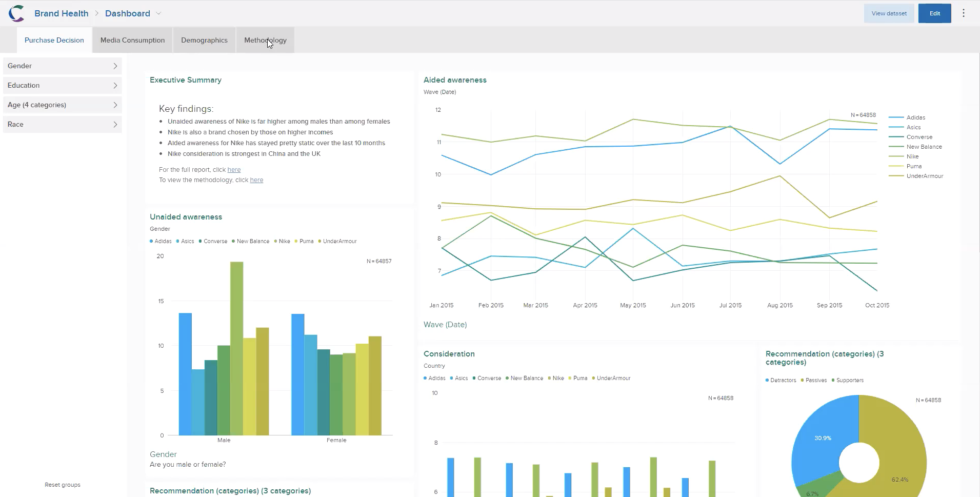This screenshot has width=980, height=497.
Task: Click the Crunch logo in the header
Action: 15,13
